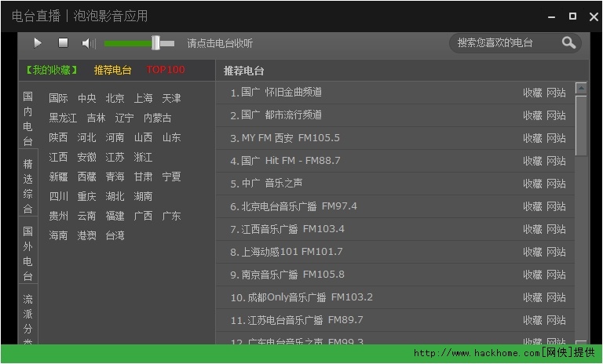Screen dimensions: 603x364
Task: Click the search magnifier icon
Action: (x=568, y=43)
